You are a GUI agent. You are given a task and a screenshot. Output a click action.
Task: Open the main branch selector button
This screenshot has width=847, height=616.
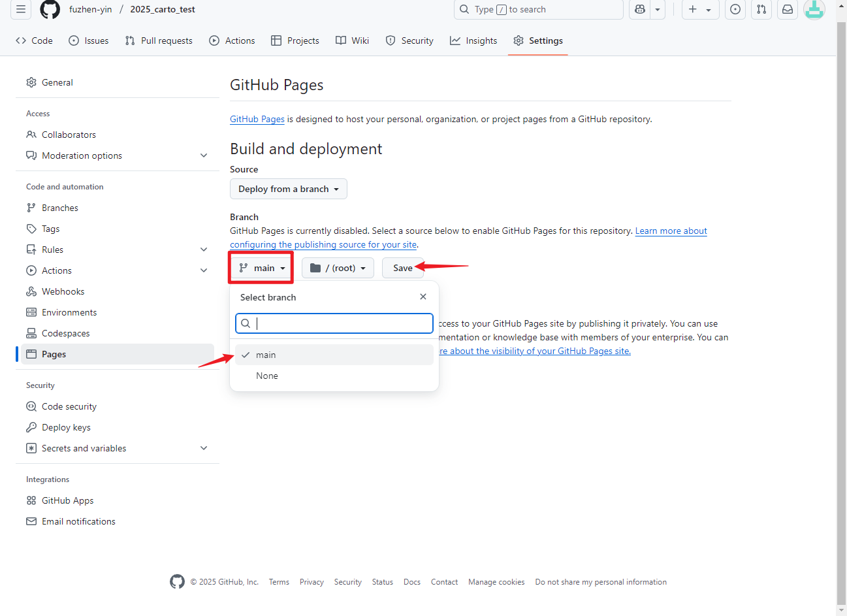pyautogui.click(x=262, y=268)
